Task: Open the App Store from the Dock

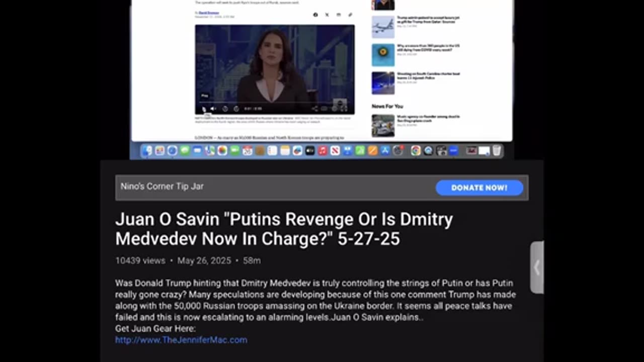Action: click(x=385, y=150)
